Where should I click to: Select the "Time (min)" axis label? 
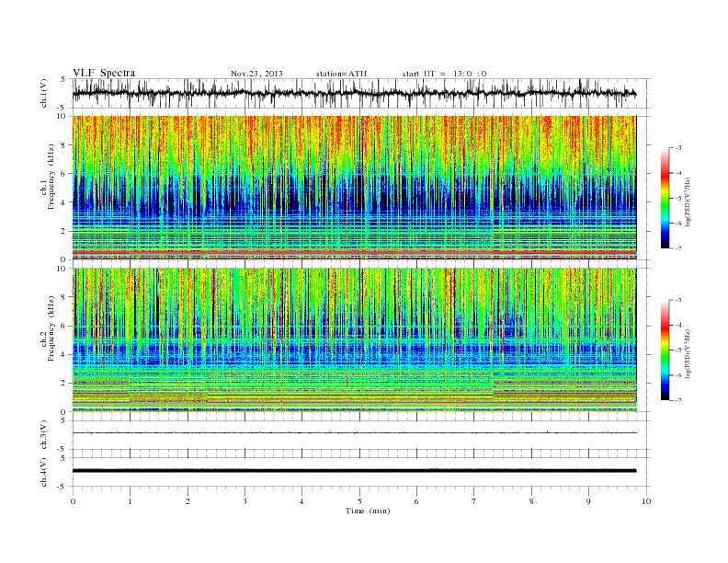368,511
